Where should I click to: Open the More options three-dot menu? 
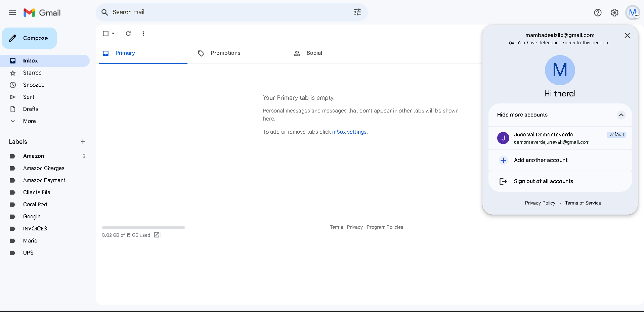pyautogui.click(x=143, y=34)
